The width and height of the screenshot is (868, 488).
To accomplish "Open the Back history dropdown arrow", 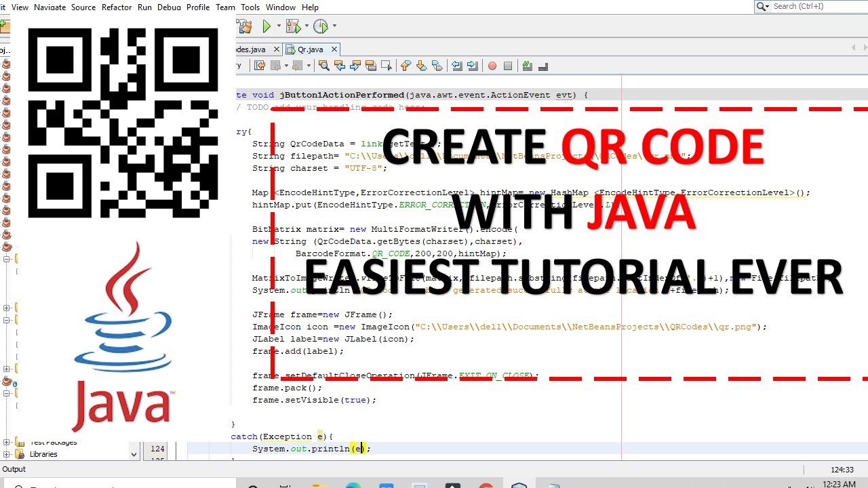I will point(285,66).
